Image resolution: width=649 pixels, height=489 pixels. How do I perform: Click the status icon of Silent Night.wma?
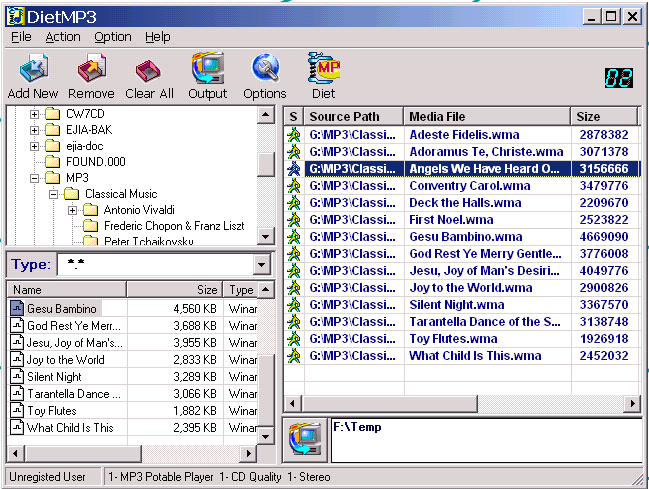pyautogui.click(x=294, y=305)
